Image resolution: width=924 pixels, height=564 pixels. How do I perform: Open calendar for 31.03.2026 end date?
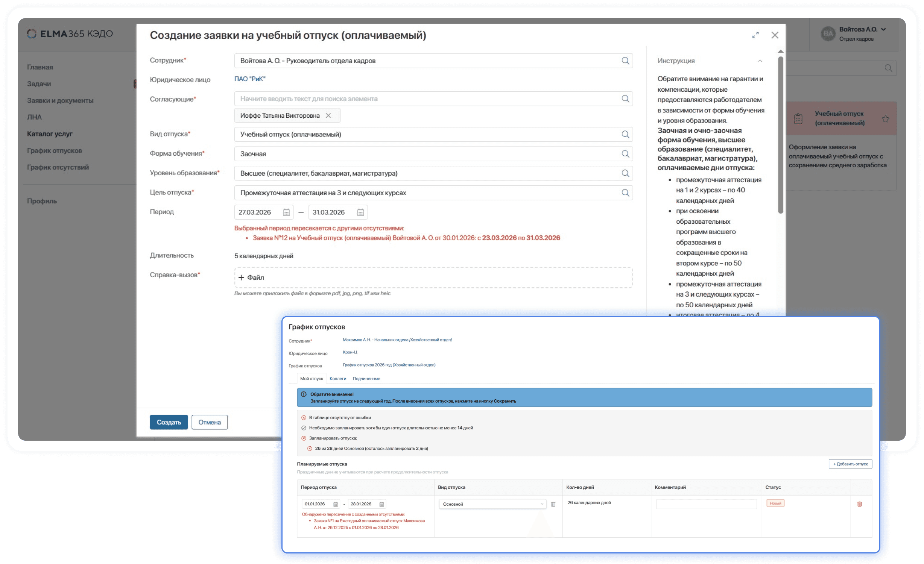[x=360, y=212]
